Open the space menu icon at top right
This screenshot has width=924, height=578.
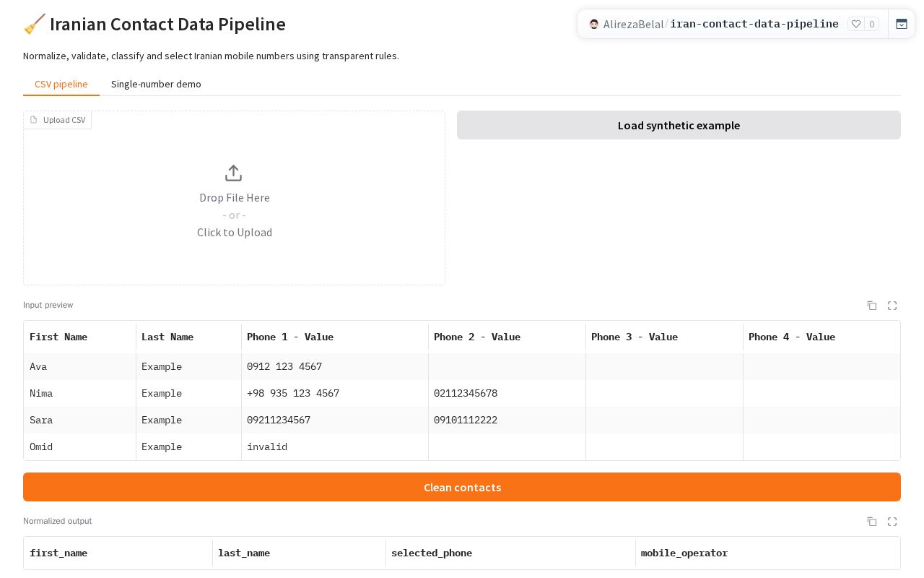(902, 24)
